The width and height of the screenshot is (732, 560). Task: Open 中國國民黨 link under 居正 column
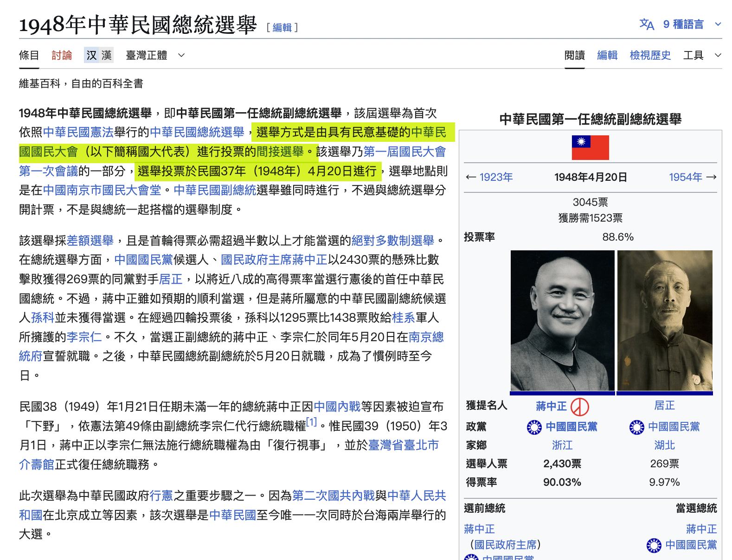[674, 426]
